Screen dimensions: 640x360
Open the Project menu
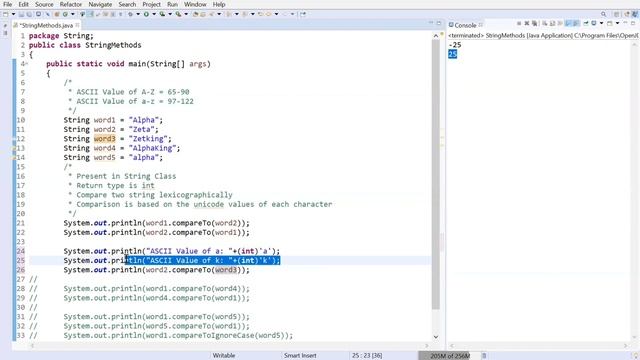[151, 4]
